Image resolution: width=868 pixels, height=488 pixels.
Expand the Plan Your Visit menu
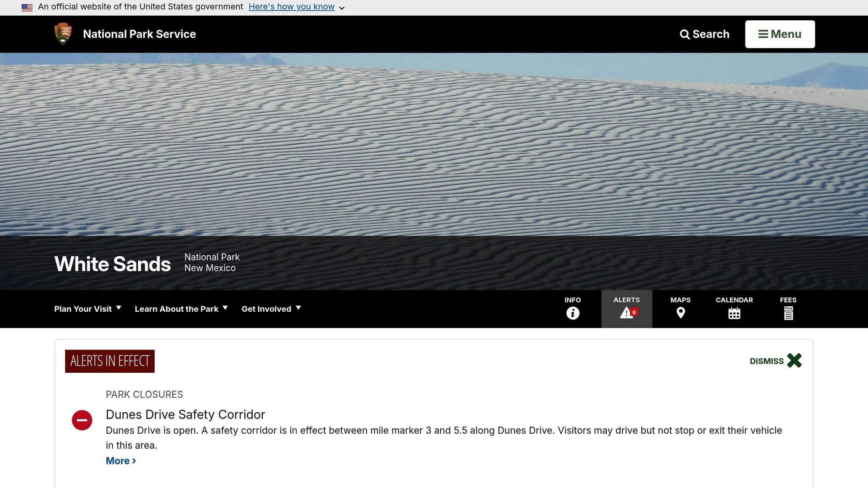[x=88, y=309]
